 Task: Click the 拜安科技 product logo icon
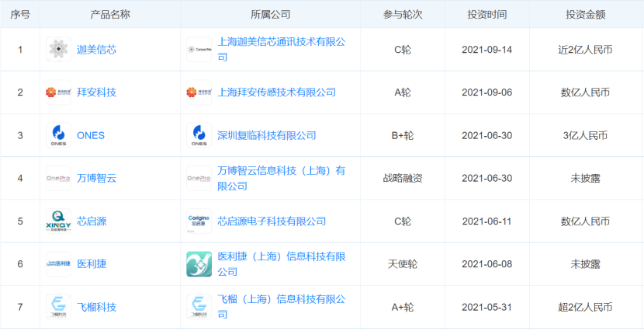pyautogui.click(x=58, y=92)
